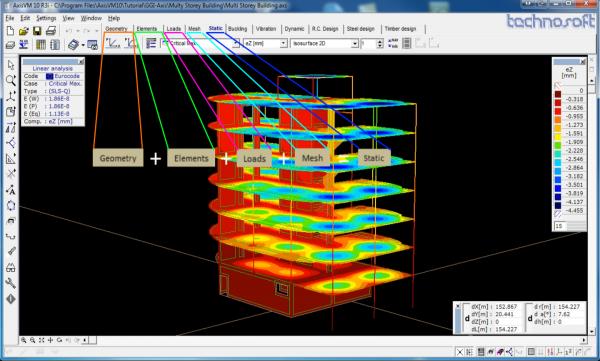
Task: Open a model with the folder icon
Action: pyautogui.click(x=24, y=31)
